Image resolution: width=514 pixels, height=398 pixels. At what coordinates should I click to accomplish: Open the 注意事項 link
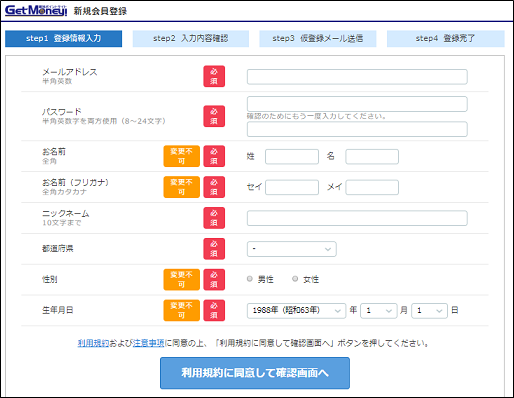(149, 343)
